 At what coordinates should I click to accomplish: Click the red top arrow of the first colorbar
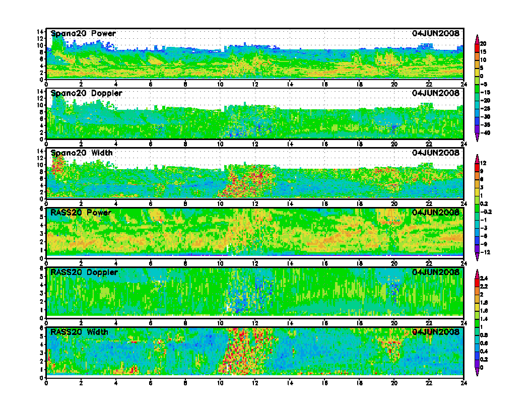click(477, 37)
